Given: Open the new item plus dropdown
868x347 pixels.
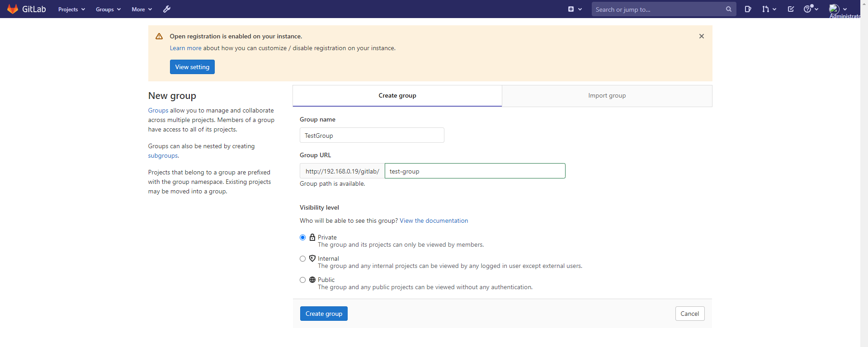Looking at the screenshot, I should [x=575, y=9].
